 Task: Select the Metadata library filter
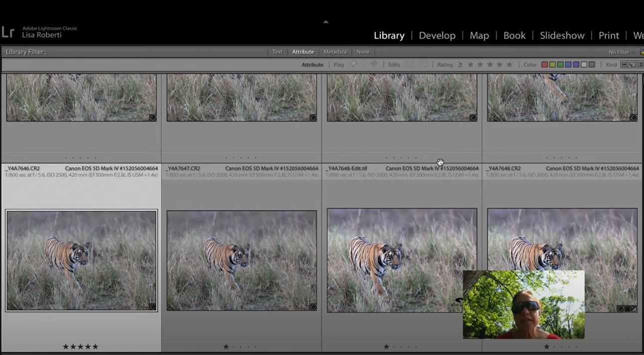click(x=335, y=52)
